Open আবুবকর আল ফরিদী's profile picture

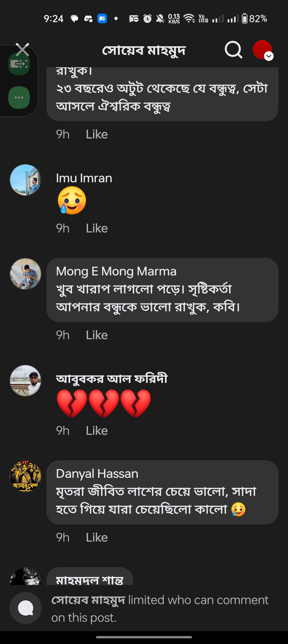pyautogui.click(x=26, y=381)
